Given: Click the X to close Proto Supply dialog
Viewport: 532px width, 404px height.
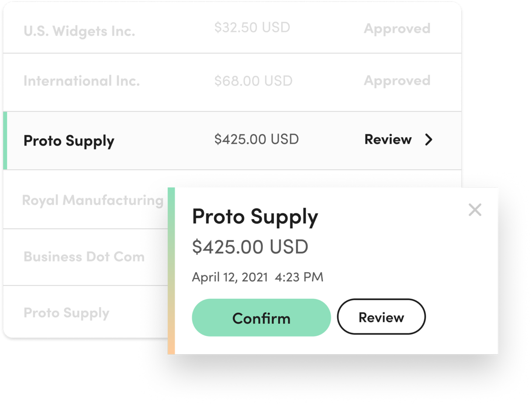Looking at the screenshot, I should (x=475, y=210).
